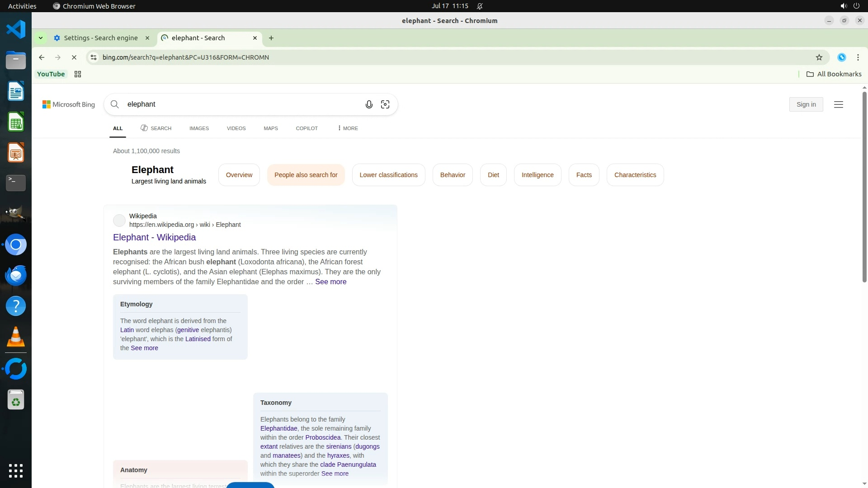868x488 pixels.
Task: Select the Lower classifications chip
Action: (388, 175)
